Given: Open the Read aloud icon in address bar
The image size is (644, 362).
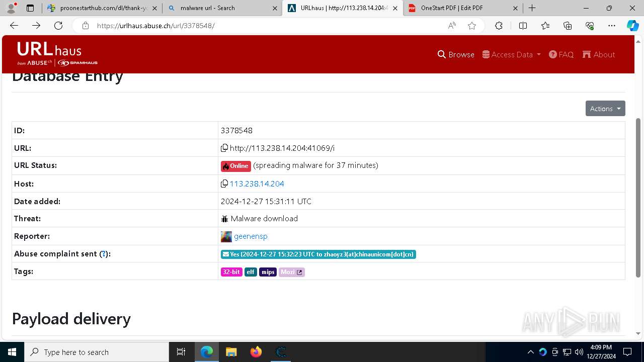Looking at the screenshot, I should pyautogui.click(x=452, y=26).
